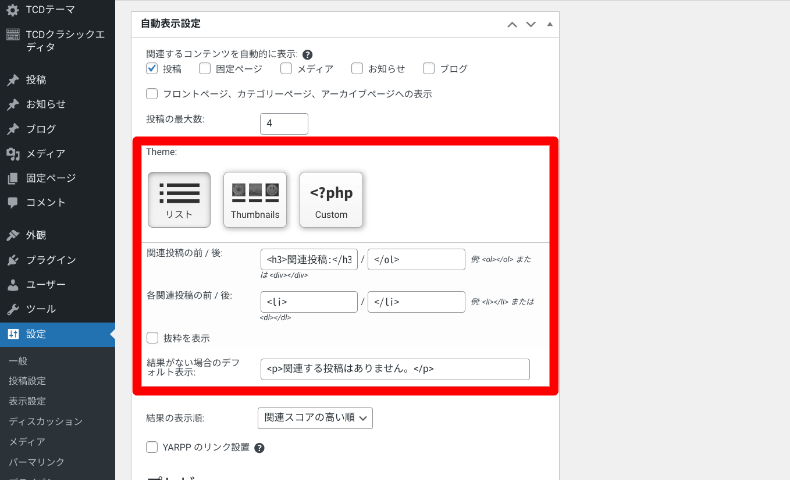
Task: Click the Theme: label
Action: [x=161, y=152]
